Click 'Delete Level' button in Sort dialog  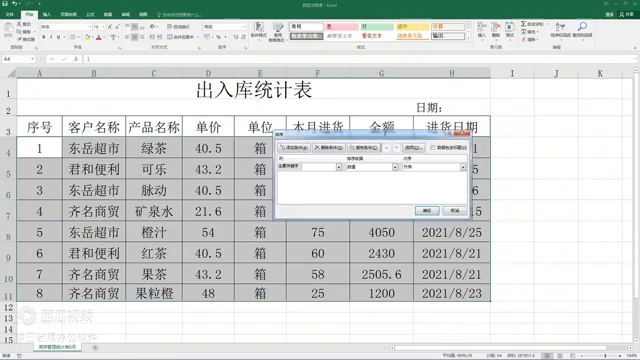[x=329, y=148]
